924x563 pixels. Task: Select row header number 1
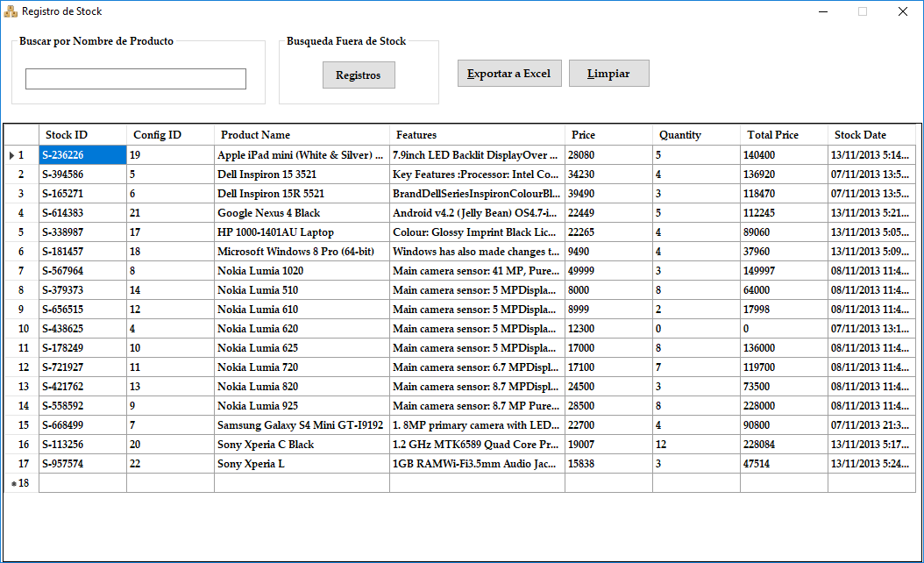click(x=21, y=155)
